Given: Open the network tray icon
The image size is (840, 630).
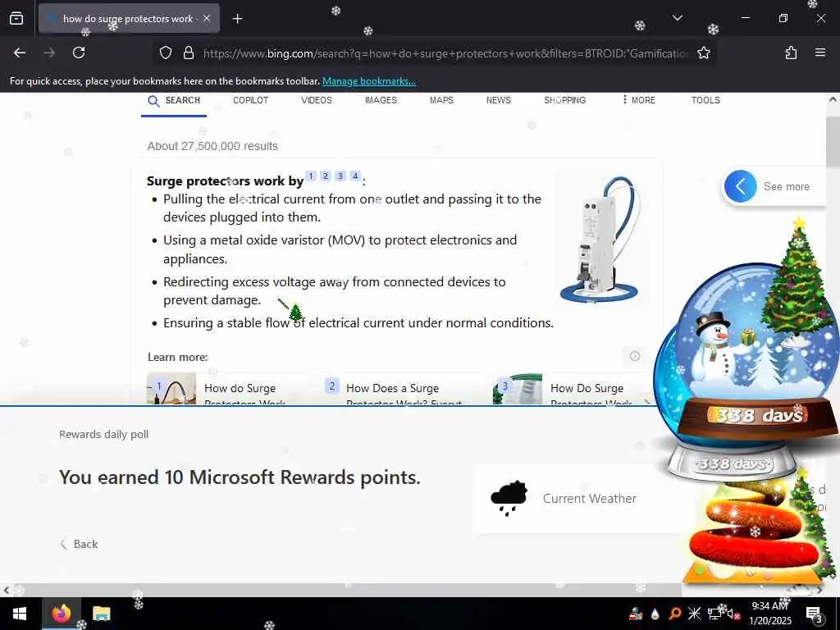Looking at the screenshot, I should [x=714, y=614].
